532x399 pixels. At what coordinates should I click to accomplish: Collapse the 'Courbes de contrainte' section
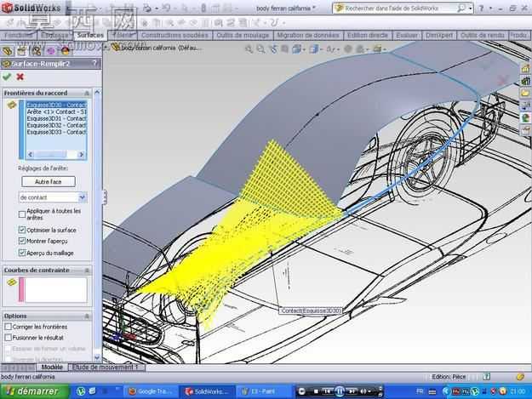pyautogui.click(x=87, y=271)
